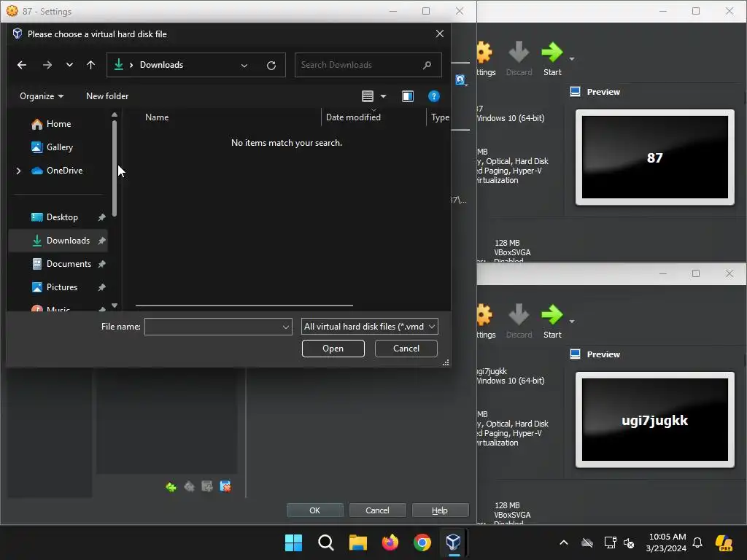
Task: Open file dialog help
Action: 433,96
